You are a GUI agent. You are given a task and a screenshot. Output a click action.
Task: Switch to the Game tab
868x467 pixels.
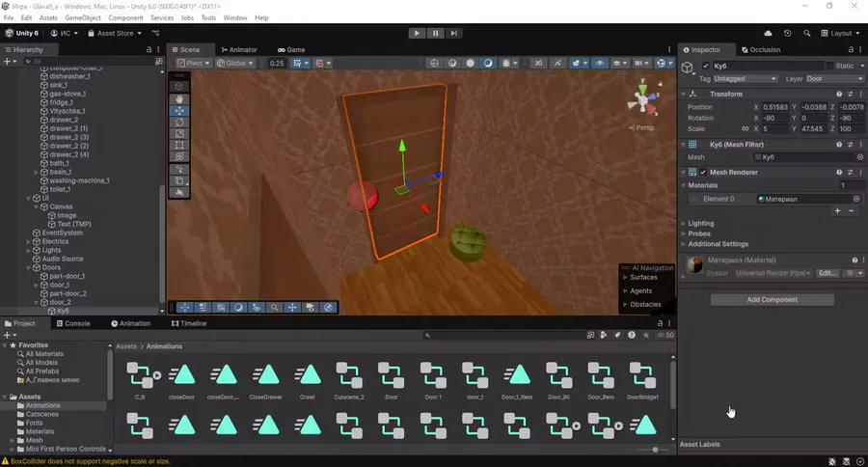coord(291,50)
